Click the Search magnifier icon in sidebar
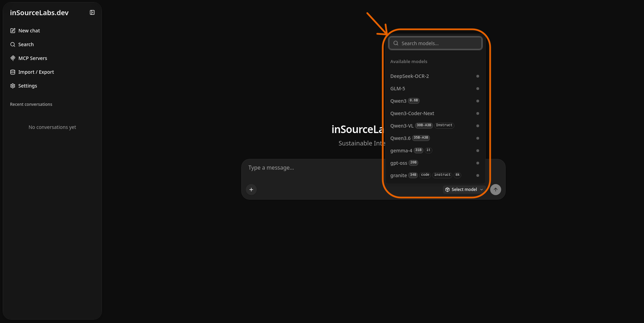644x323 pixels. tap(13, 44)
